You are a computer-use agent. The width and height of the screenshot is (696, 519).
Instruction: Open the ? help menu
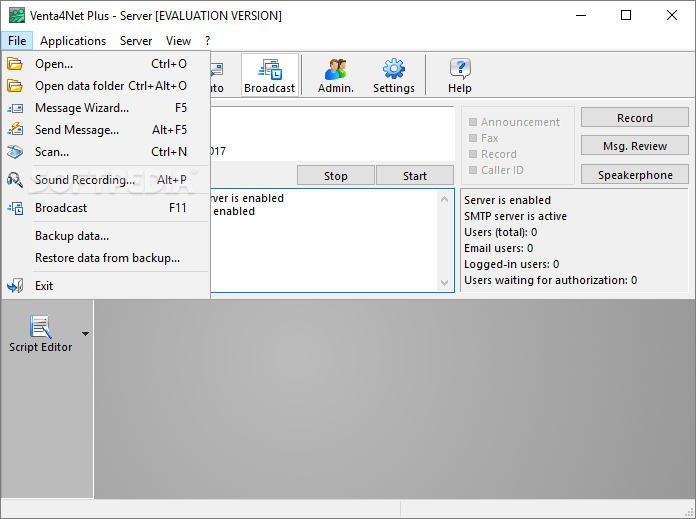(x=207, y=41)
